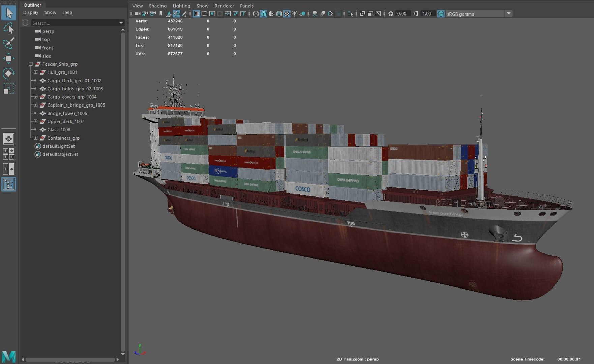Open the Lighting panel menu
This screenshot has height=364, width=594.
pyautogui.click(x=181, y=6)
